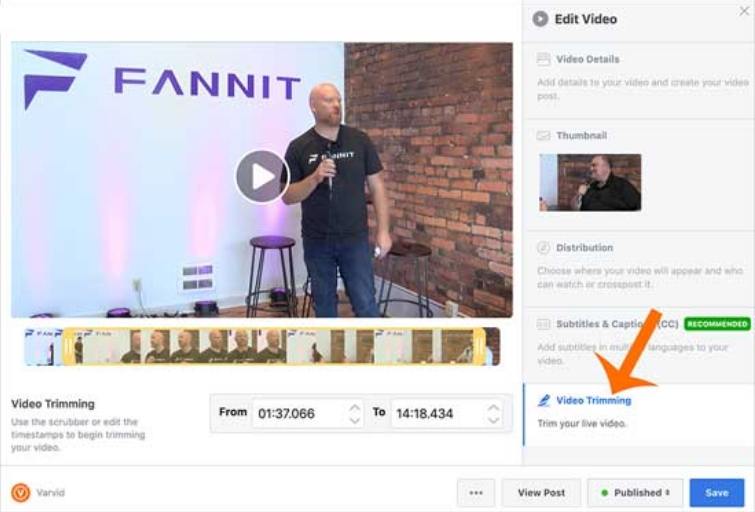Image resolution: width=755 pixels, height=512 pixels.
Task: Select the current thumbnail image
Action: coord(590,182)
